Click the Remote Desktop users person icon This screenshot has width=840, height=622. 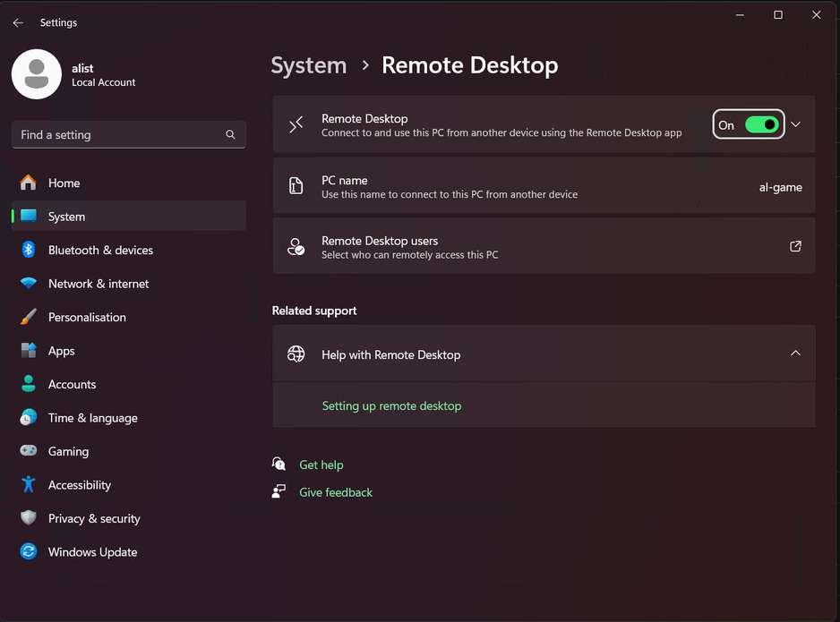(x=296, y=247)
